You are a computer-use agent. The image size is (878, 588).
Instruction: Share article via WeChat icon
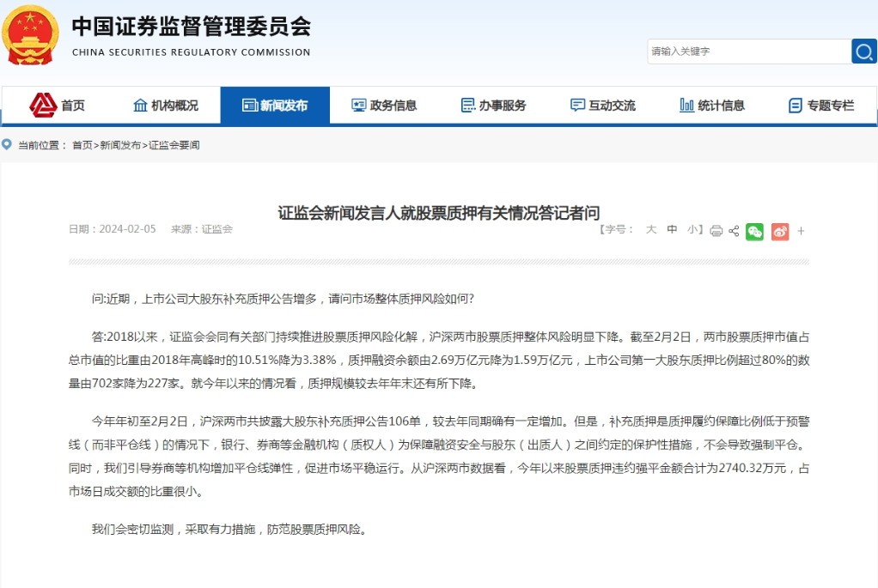(x=755, y=231)
